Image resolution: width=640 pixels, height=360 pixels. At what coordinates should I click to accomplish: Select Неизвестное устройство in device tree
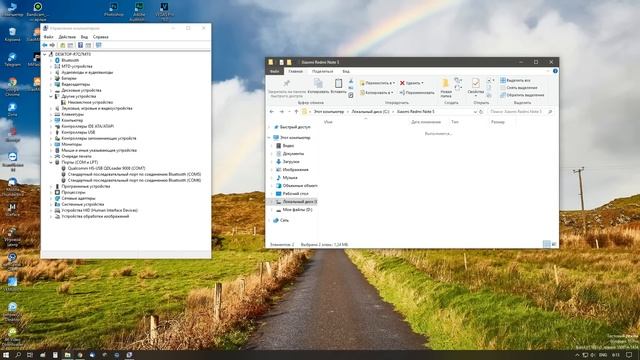[90, 102]
